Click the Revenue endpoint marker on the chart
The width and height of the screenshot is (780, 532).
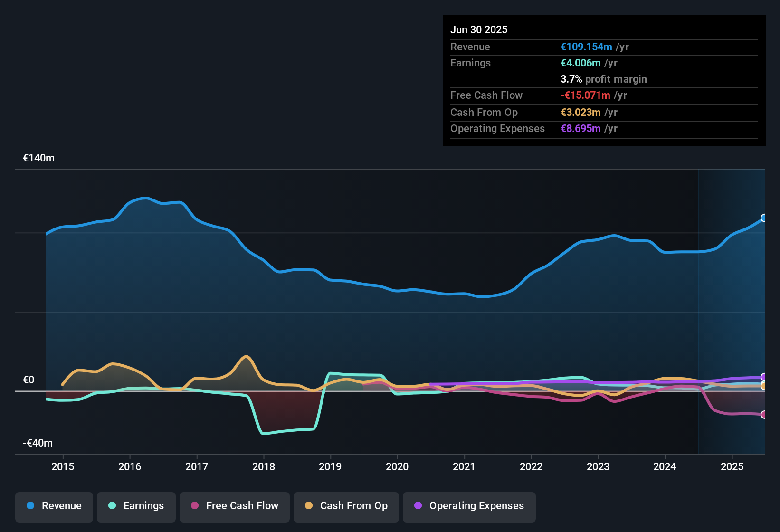tap(764, 218)
